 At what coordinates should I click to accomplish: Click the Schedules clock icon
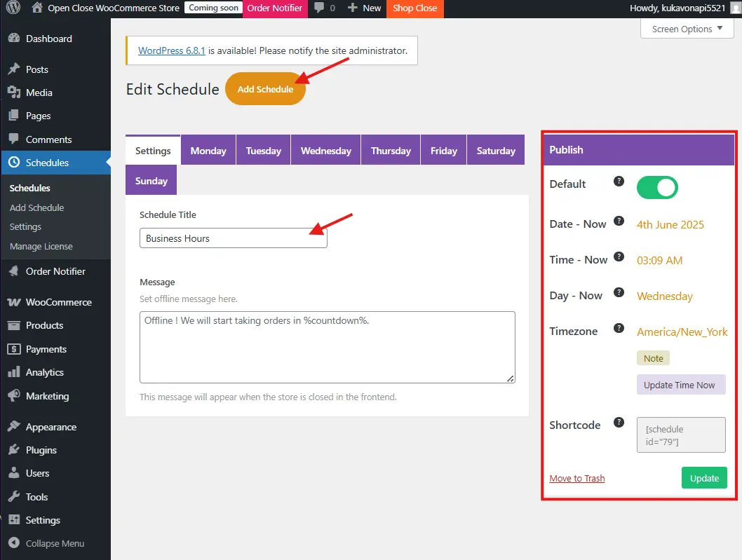pos(14,162)
